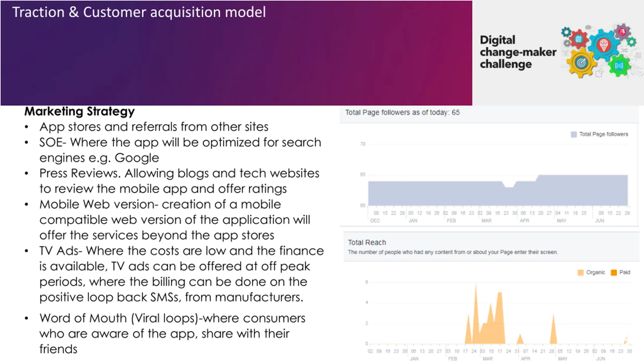
Task: Click the yellow target gear icon
Action: point(581,63)
